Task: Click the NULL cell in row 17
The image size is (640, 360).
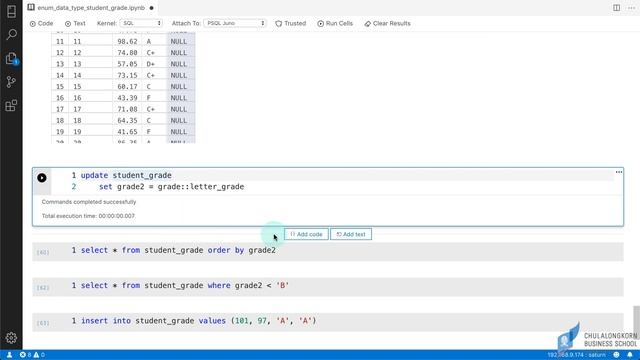Action: click(180, 109)
